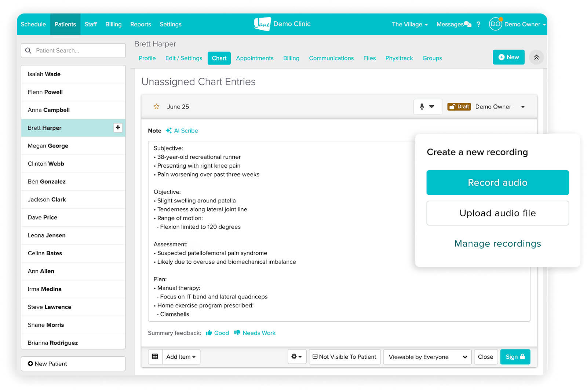Screen dimensions: 587x392
Task: Click the microphone icon on the June 25 entry
Action: (422, 107)
